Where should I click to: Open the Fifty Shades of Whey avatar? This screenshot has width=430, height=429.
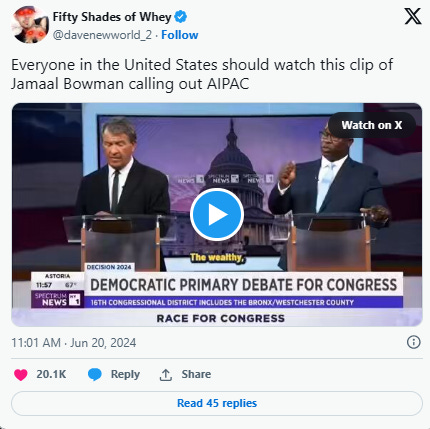coord(30,25)
